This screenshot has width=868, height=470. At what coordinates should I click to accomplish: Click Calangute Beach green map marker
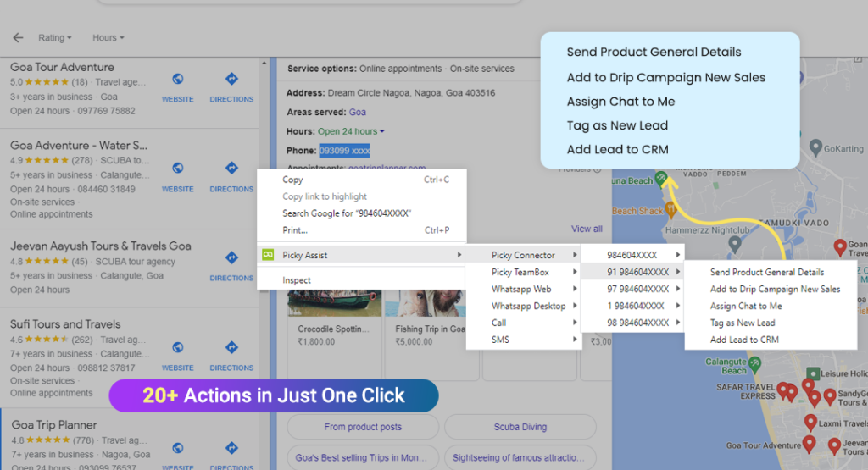coord(754,364)
